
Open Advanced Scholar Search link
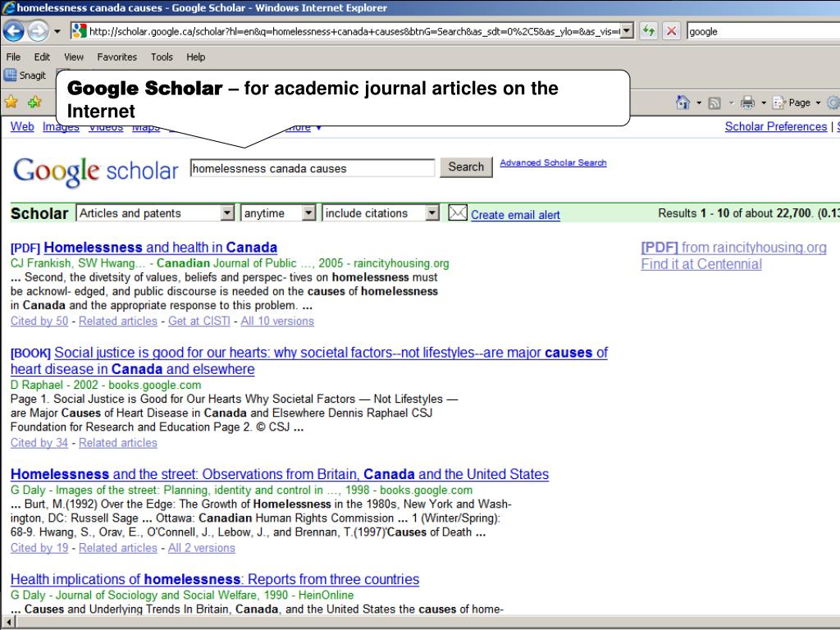pyautogui.click(x=553, y=162)
